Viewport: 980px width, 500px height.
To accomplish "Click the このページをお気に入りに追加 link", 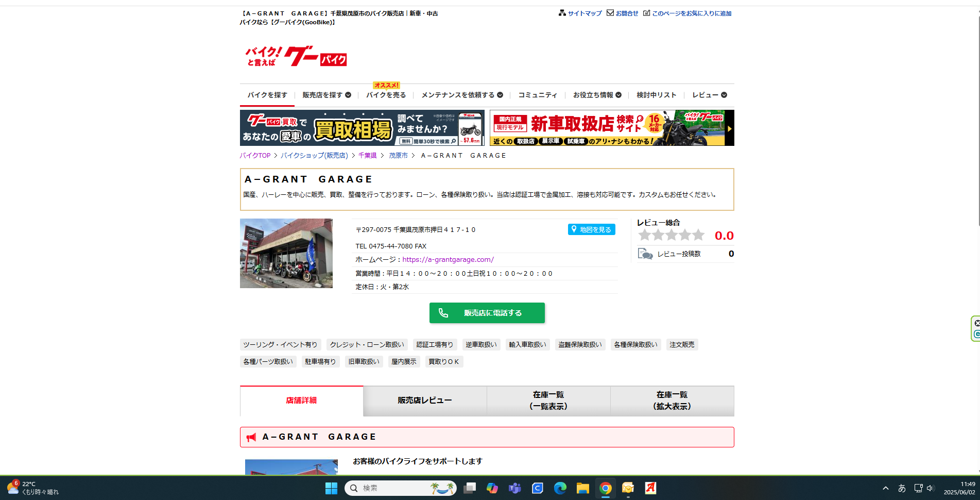I will click(x=692, y=13).
